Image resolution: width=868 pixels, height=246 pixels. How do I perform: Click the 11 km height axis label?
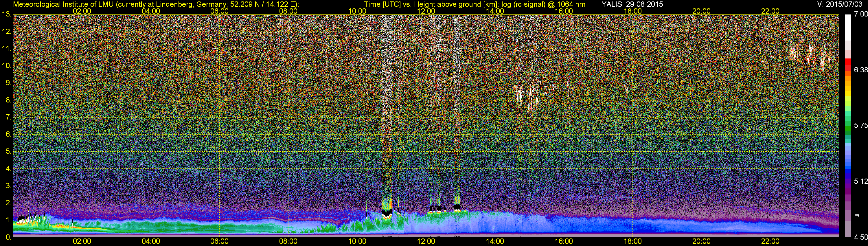coord(7,49)
